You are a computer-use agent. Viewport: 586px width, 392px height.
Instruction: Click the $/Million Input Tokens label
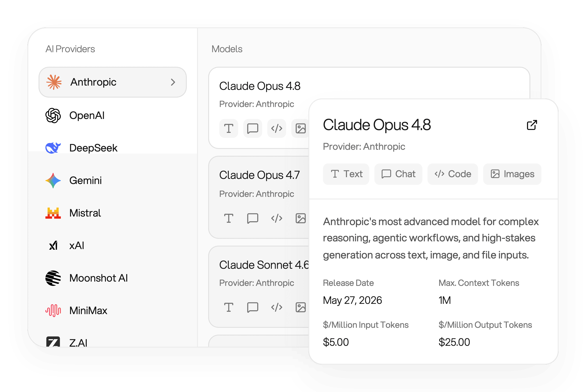[366, 325]
